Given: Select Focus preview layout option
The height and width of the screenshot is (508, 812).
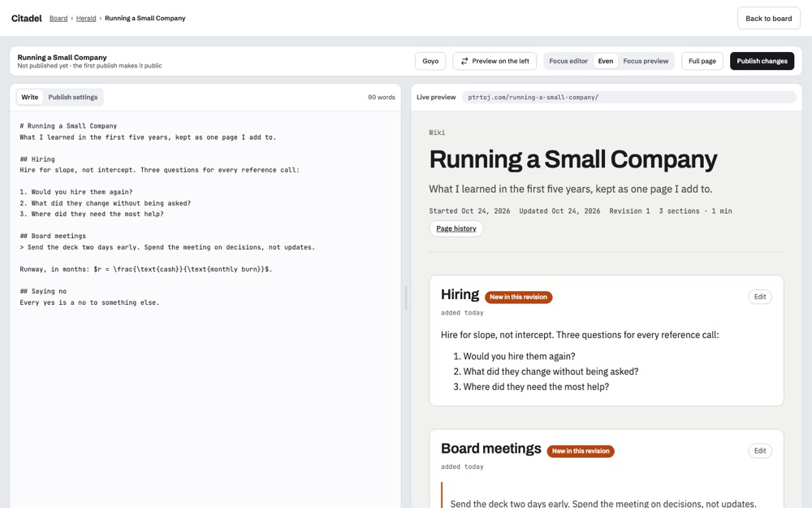Looking at the screenshot, I should click(646, 61).
